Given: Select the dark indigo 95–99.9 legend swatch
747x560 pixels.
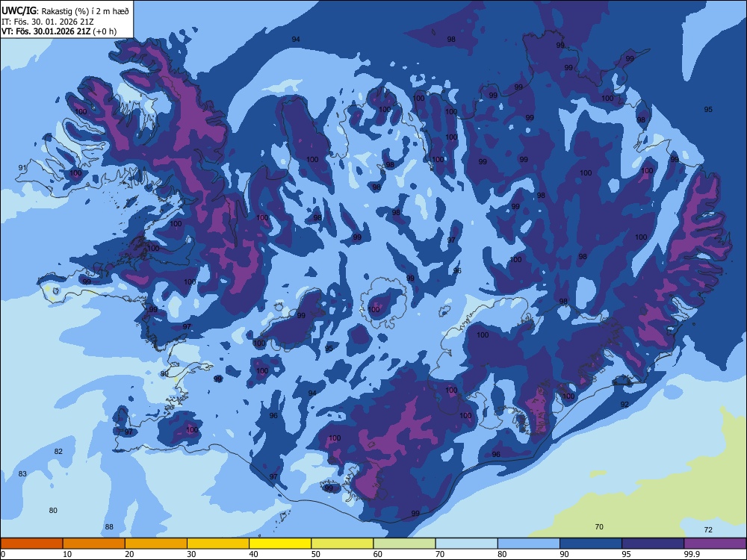Looking at the screenshot, I should [653, 544].
